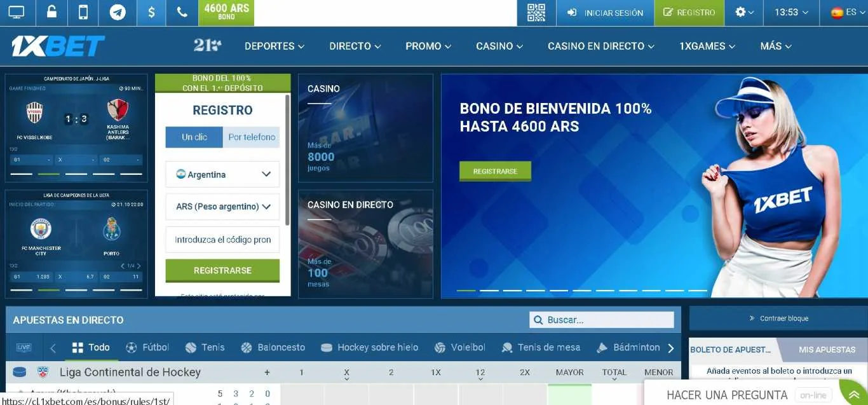Viewport: 868px width, 405px height.
Task: Open the Casino en directo 100 mesas tile
Action: coord(365,244)
